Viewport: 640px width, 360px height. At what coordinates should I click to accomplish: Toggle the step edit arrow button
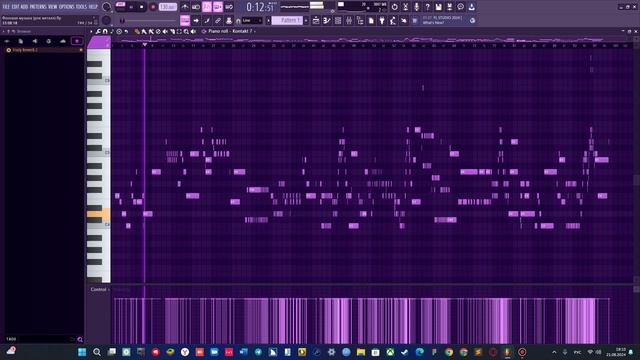click(196, 20)
